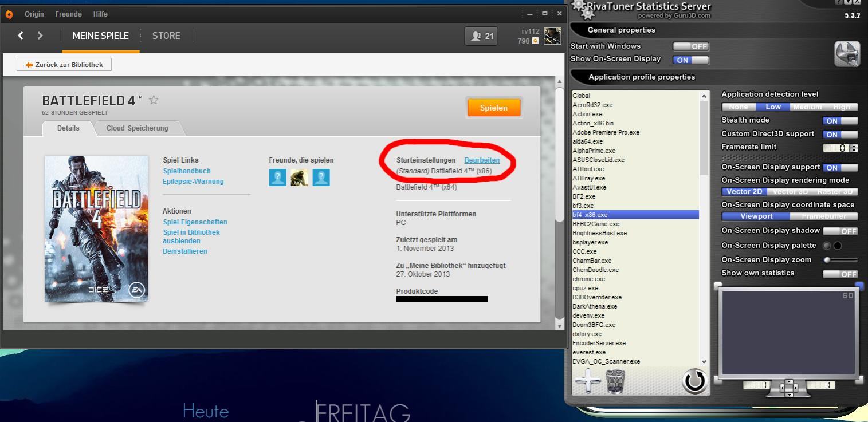Add application profile with plus icon

coord(587,381)
